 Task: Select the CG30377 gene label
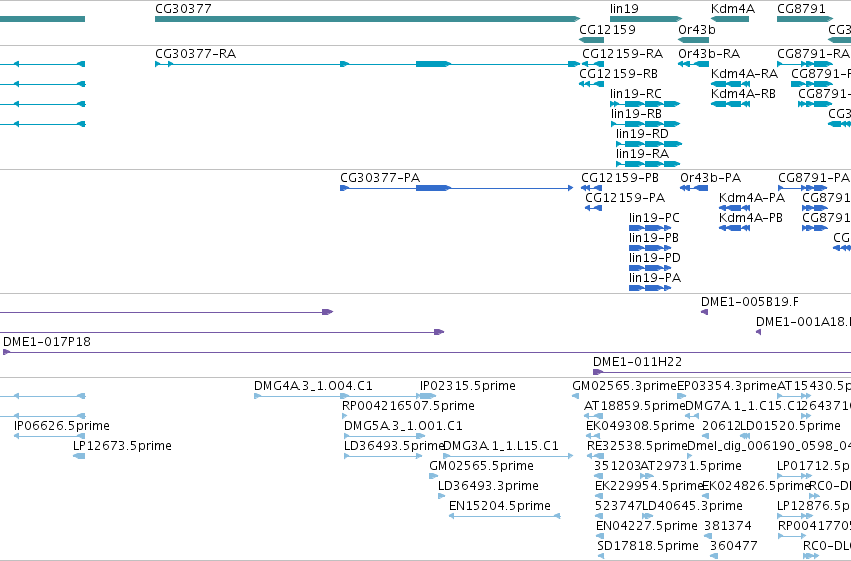click(183, 9)
